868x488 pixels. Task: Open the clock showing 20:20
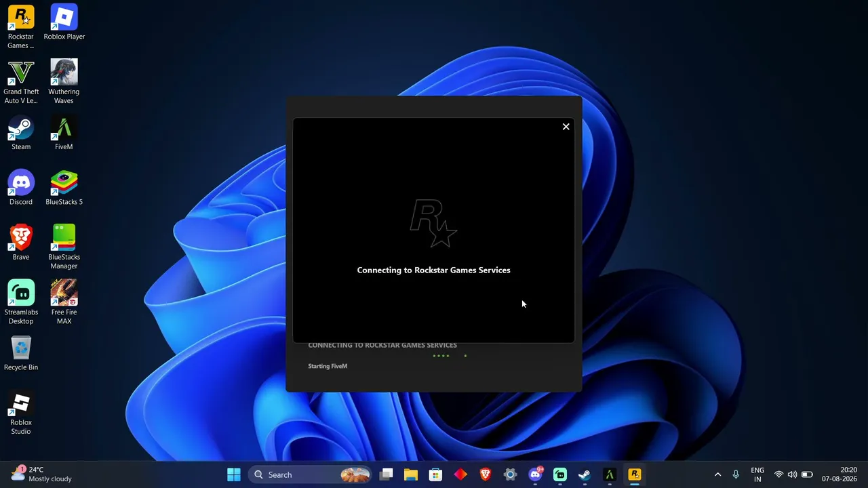[x=839, y=474]
